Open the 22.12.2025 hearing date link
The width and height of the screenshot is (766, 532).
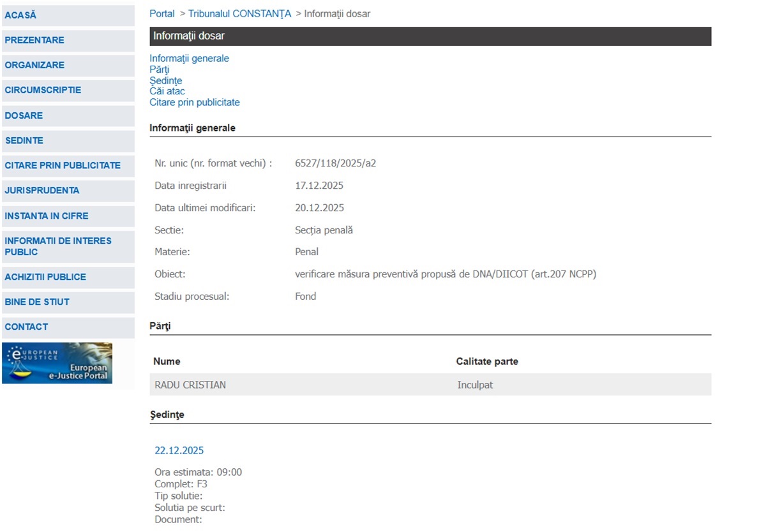(179, 450)
